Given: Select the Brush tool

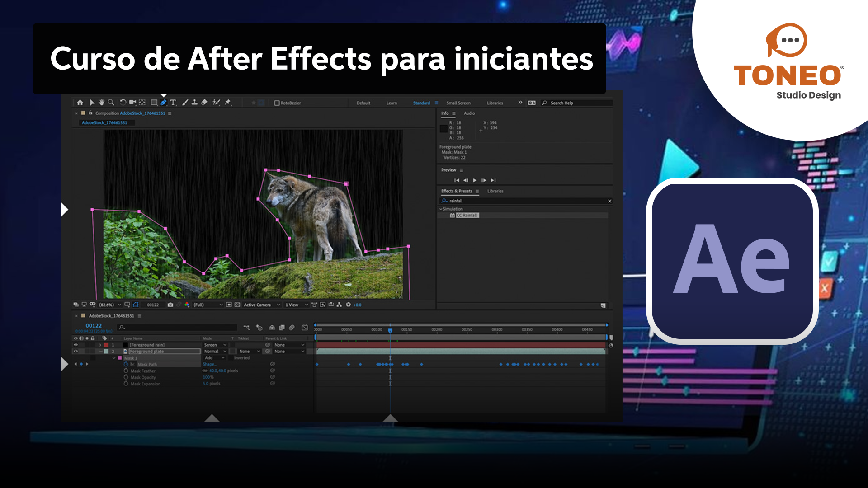Looking at the screenshot, I should point(185,103).
